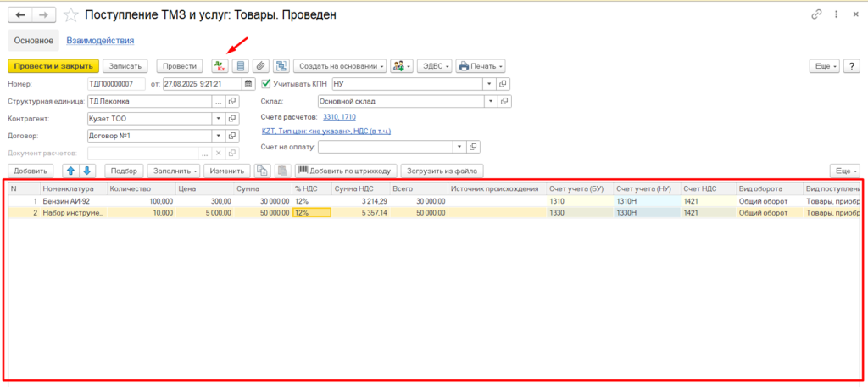Open the Создать на основании dropdown
This screenshot has height=387, width=868.
pos(342,66)
